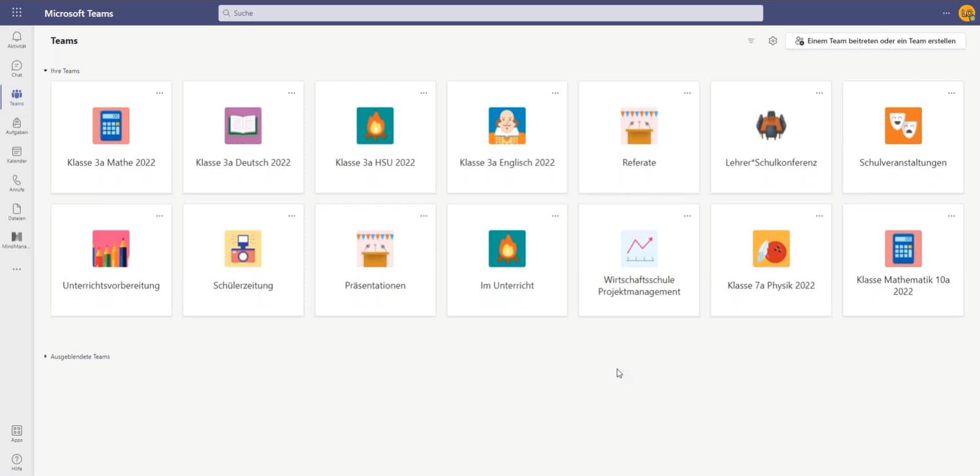The height and width of the screenshot is (476, 980).
Task: Click the Microsoft Teams title text
Action: (x=79, y=13)
